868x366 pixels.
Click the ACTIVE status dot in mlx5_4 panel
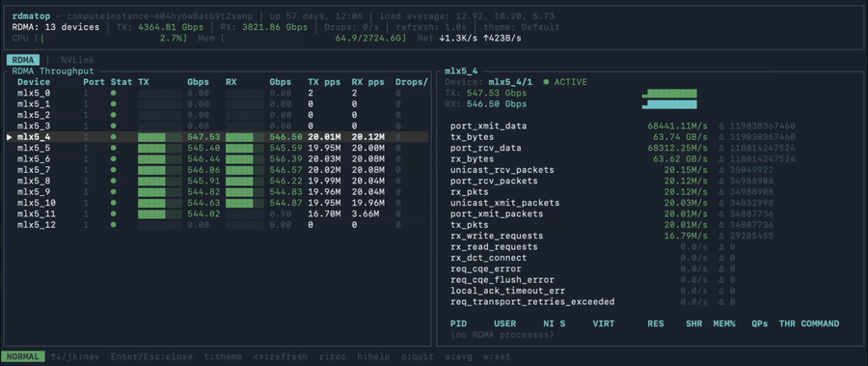point(547,82)
